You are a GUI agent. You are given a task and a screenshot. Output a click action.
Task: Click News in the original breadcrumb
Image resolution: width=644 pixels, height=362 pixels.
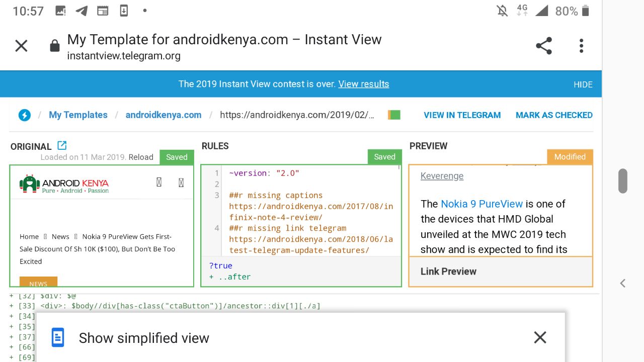(60, 237)
